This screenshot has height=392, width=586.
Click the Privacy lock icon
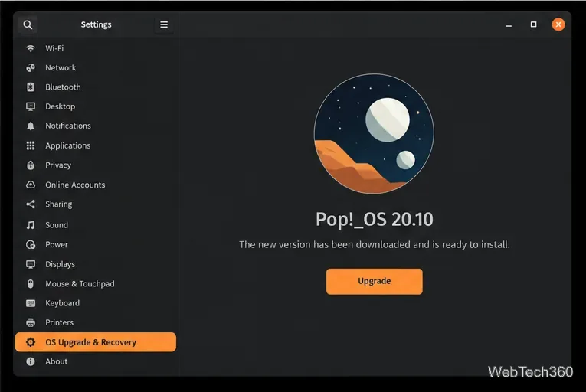31,165
